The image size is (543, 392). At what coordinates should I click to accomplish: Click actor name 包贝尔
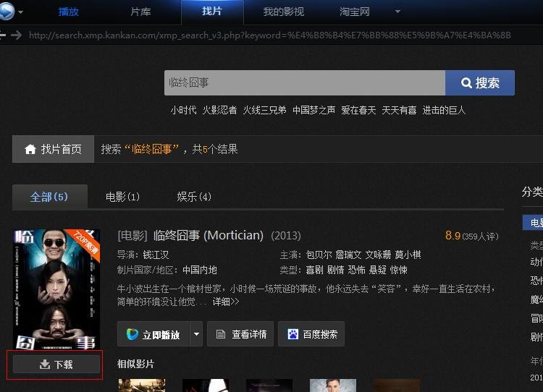pyautogui.click(x=319, y=255)
